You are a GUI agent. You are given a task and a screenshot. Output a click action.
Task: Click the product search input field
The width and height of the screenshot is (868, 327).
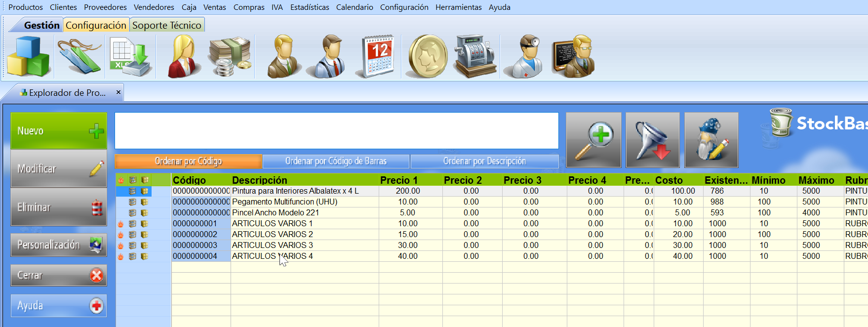coord(337,130)
